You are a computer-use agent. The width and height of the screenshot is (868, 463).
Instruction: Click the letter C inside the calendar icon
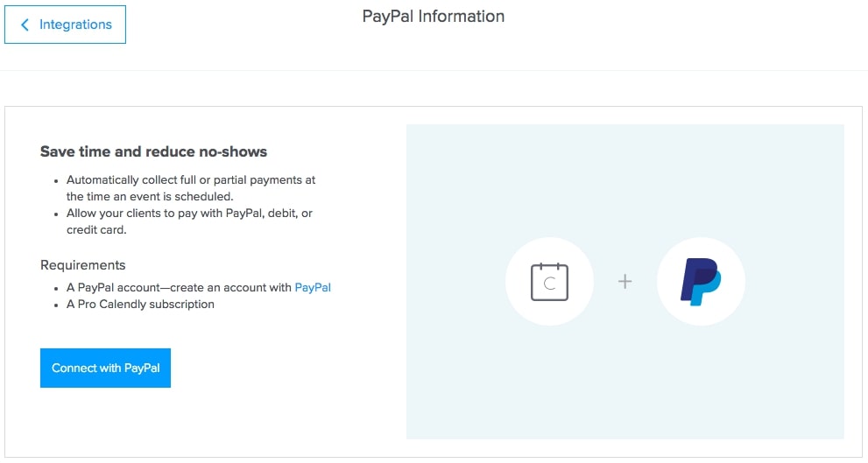pos(550,284)
